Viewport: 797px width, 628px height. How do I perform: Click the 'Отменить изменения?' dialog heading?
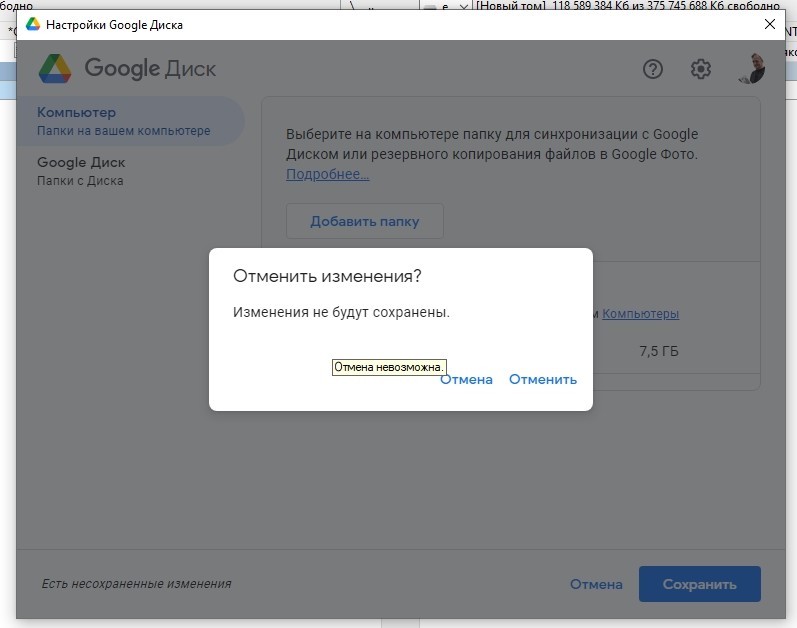(x=327, y=276)
